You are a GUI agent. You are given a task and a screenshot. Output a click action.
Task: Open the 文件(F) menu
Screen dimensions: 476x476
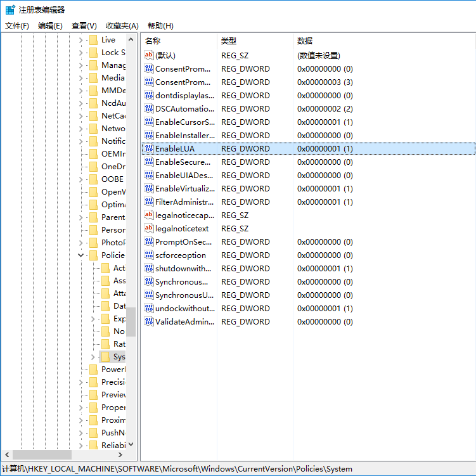[17, 26]
